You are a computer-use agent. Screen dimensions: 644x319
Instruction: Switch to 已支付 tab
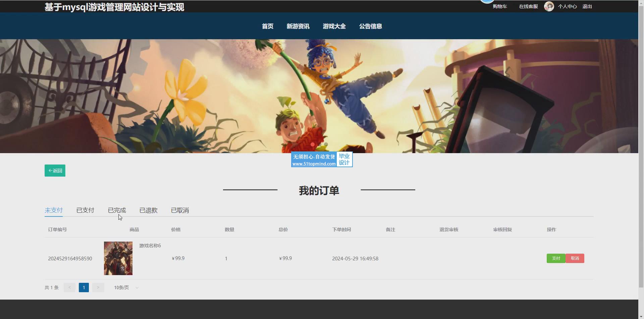pos(85,210)
